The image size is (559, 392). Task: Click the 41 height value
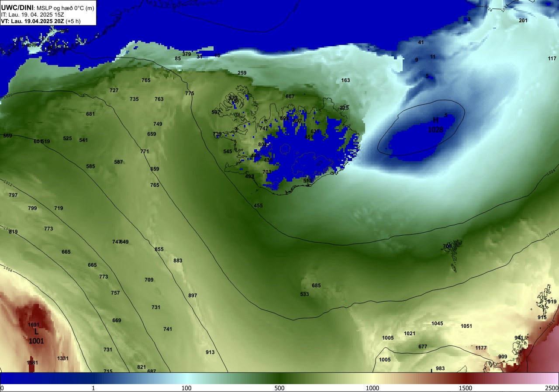point(421,42)
